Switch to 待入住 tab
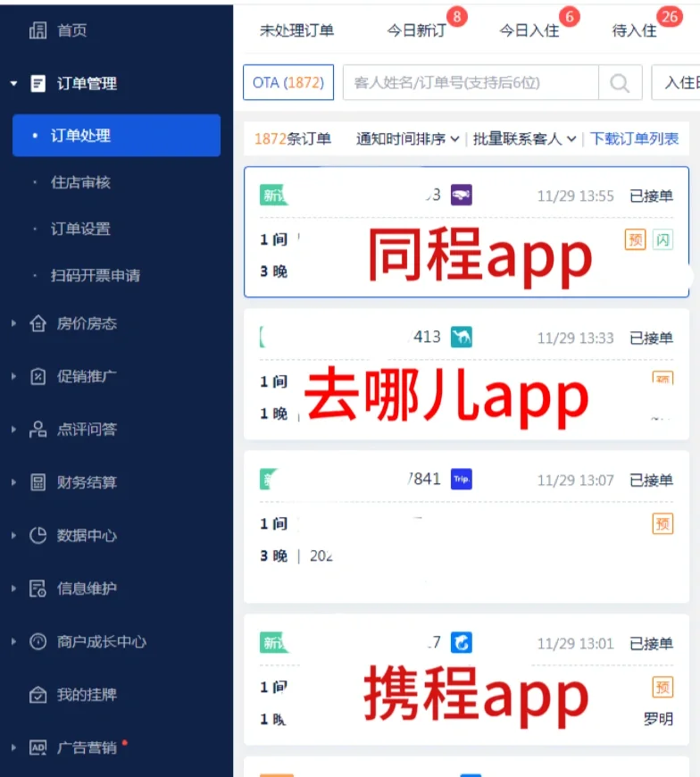 tap(635, 30)
